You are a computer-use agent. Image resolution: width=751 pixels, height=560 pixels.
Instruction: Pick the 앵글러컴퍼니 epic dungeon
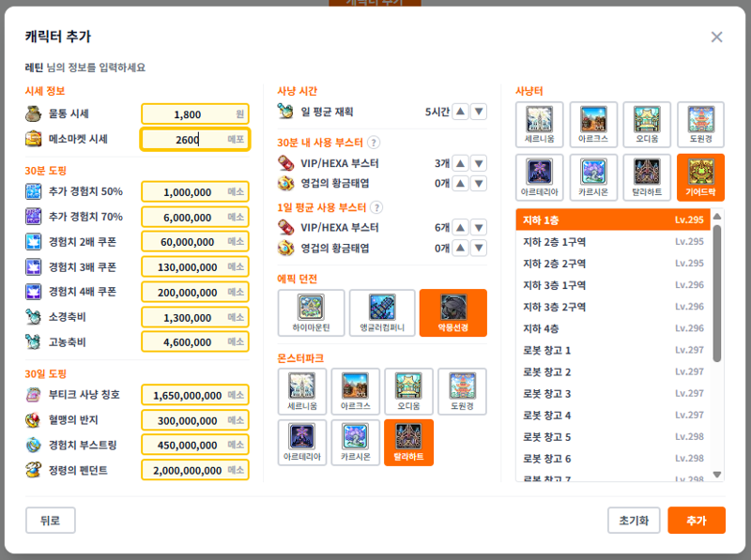382,313
